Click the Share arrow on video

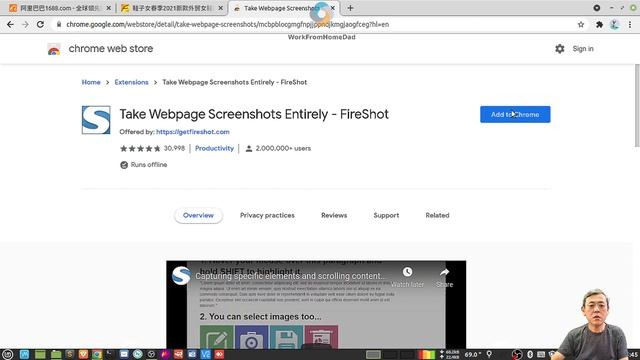pyautogui.click(x=444, y=272)
